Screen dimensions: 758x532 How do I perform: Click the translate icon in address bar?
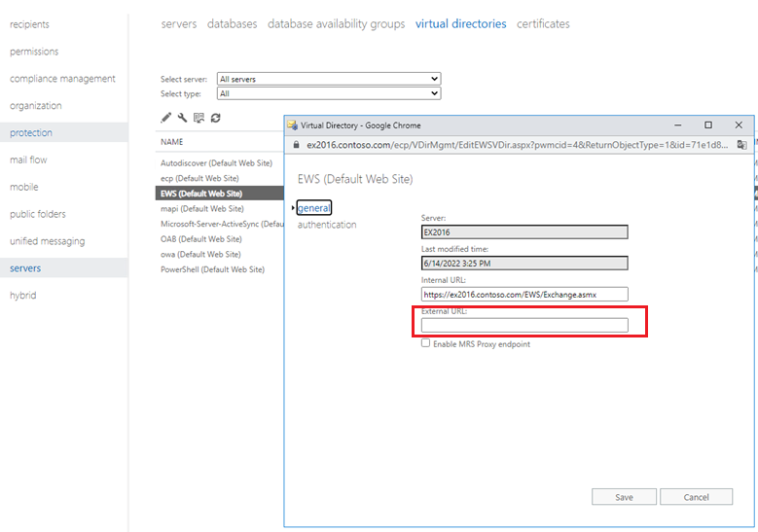tap(741, 145)
